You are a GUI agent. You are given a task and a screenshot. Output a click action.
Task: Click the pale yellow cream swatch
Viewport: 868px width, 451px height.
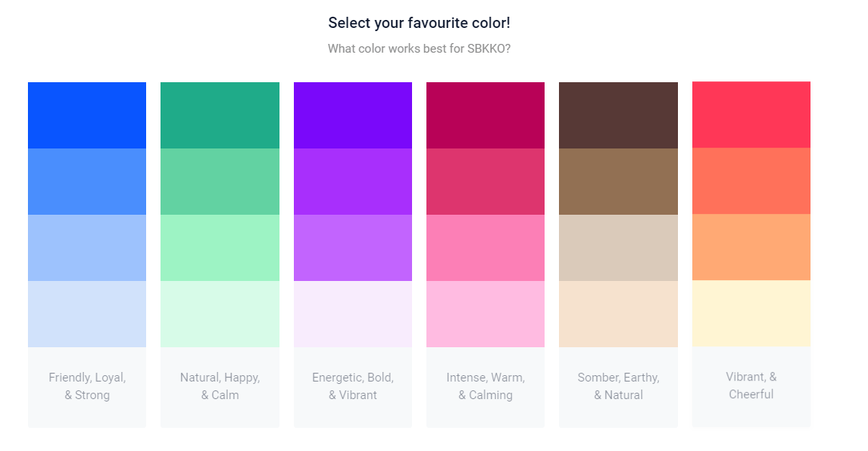[751, 313]
